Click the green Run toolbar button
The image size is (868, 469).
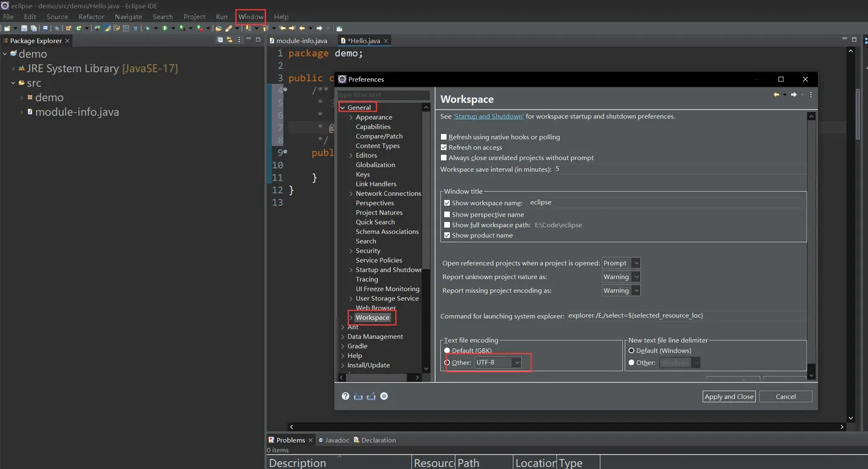(x=165, y=29)
